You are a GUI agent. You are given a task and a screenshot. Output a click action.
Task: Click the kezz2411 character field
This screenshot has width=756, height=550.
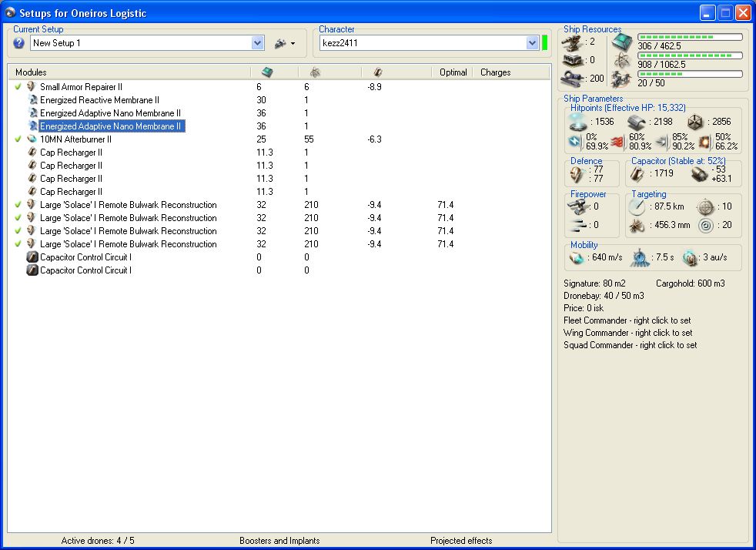point(423,43)
